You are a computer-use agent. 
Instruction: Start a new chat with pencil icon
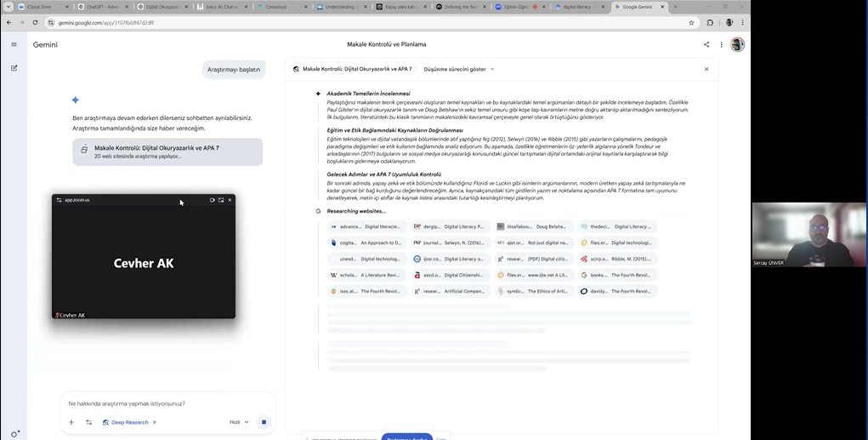pyautogui.click(x=14, y=68)
